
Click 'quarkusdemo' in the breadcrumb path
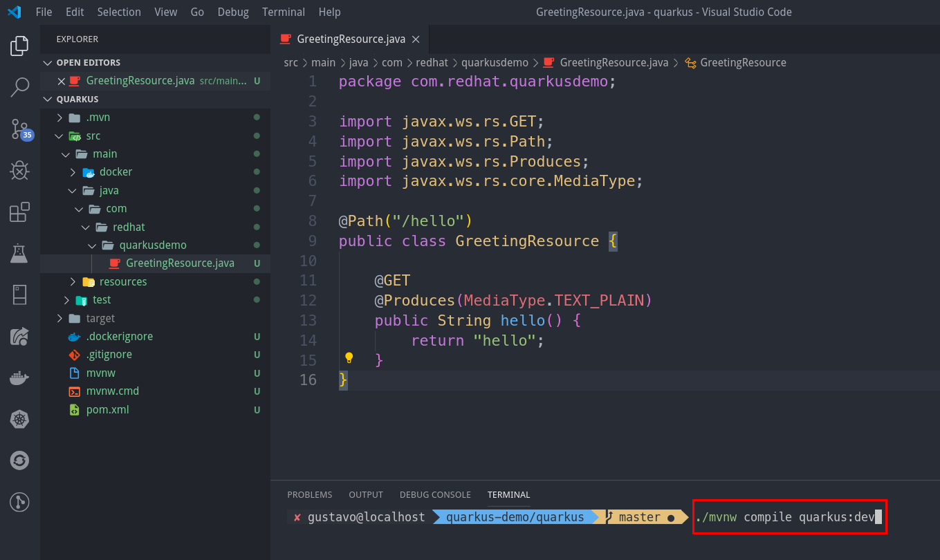(x=495, y=62)
